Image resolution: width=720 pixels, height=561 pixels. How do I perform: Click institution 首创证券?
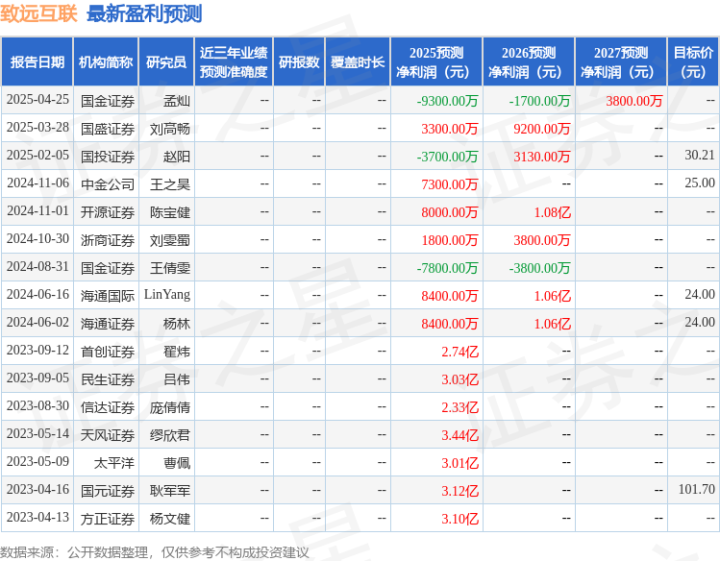[107, 352]
